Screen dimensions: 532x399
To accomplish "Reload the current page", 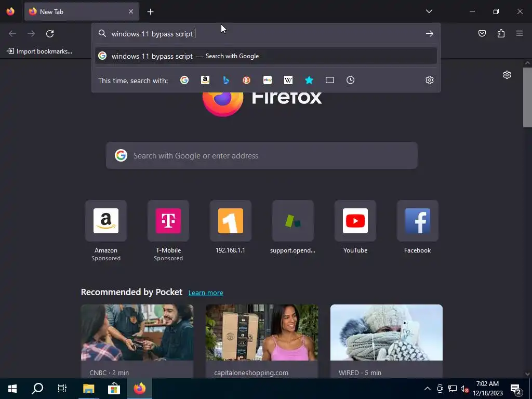I will (50, 34).
